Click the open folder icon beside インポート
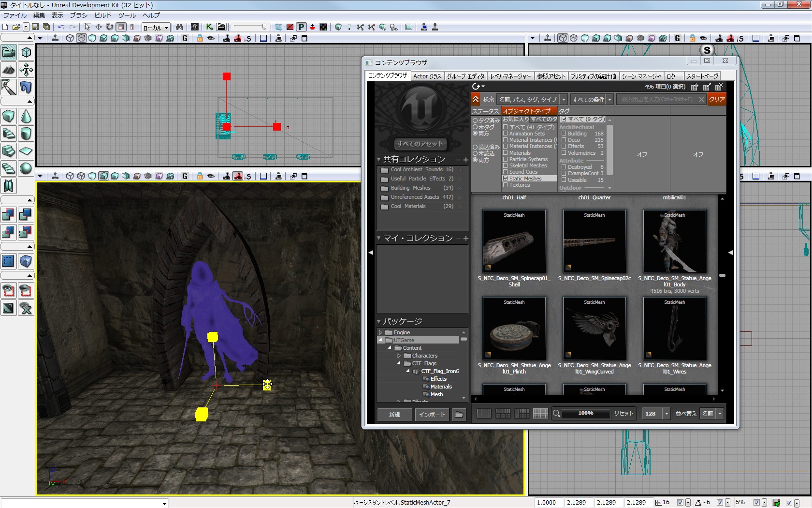812x508 pixels. 459,414
